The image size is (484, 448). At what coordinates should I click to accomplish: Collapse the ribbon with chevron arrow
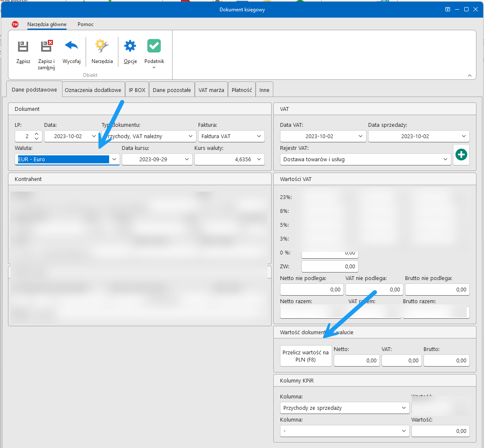click(469, 76)
